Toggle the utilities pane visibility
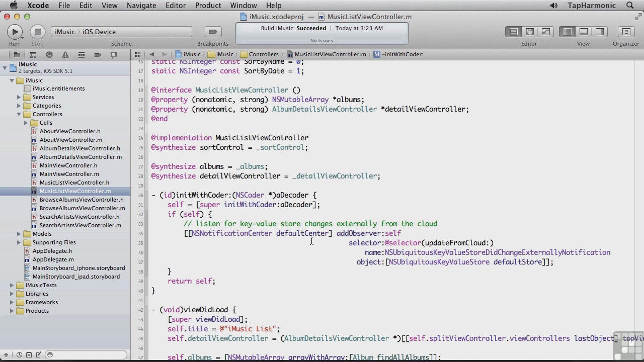 (600, 32)
